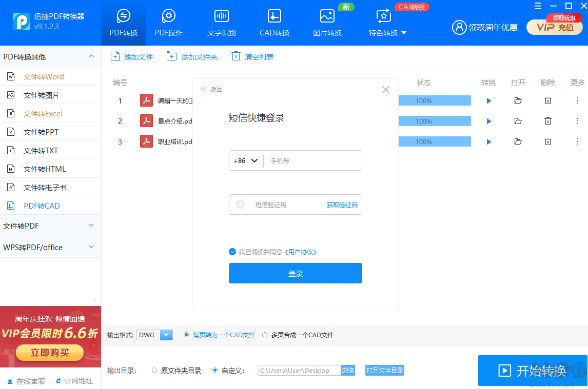Close the VIP ad banner
This screenshot has height=389, width=588.
tap(94, 299)
